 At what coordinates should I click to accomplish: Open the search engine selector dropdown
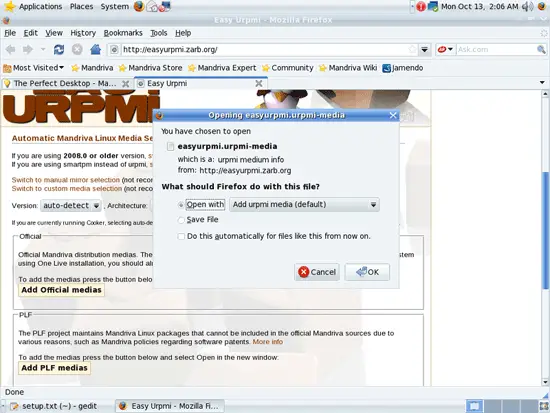point(445,49)
